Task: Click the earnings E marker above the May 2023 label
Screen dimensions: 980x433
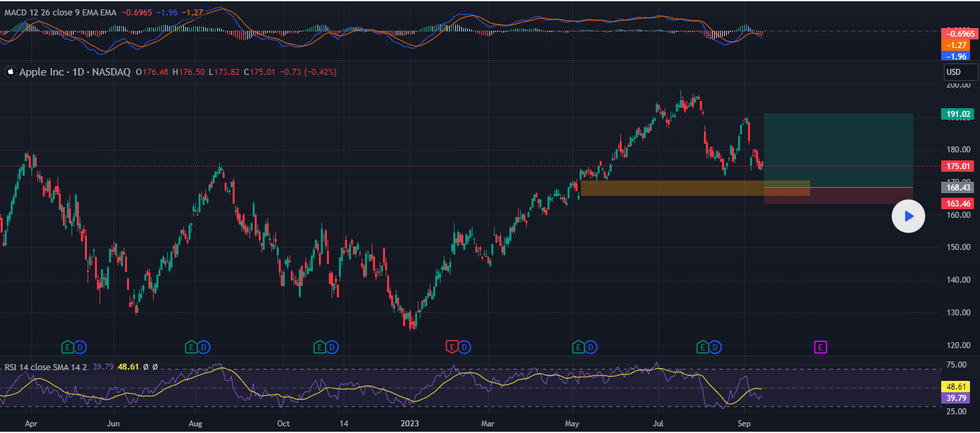Action: point(578,347)
